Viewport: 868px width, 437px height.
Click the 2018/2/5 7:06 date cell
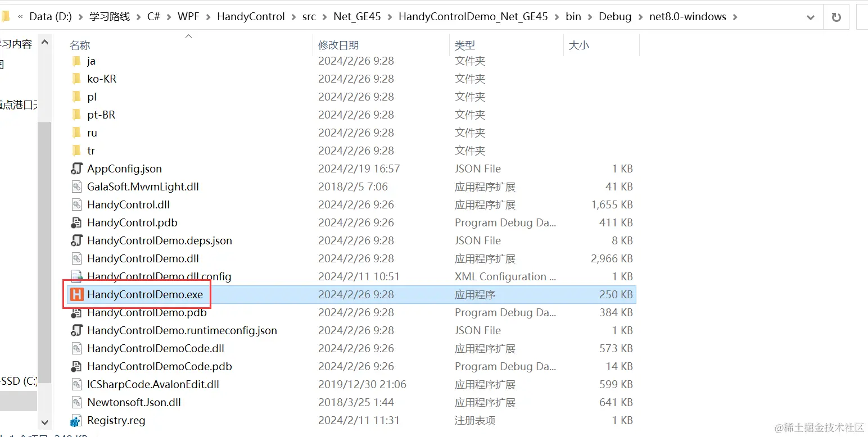click(x=353, y=186)
